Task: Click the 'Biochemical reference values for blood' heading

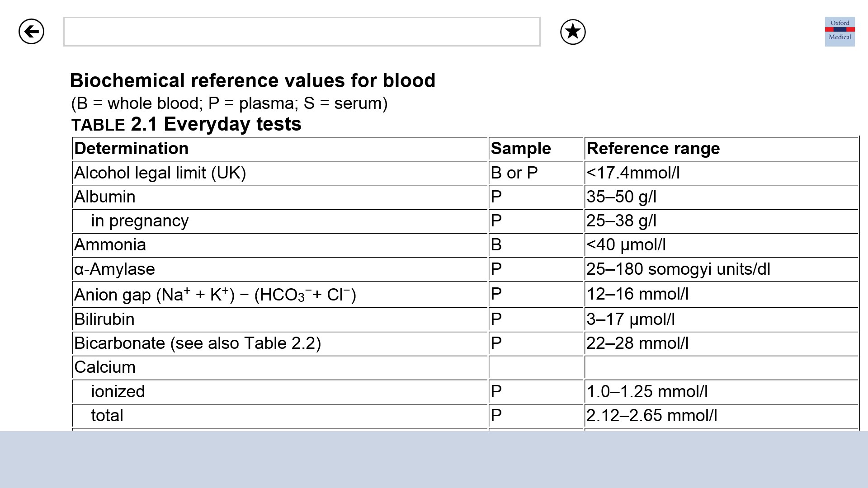Action: click(x=253, y=81)
